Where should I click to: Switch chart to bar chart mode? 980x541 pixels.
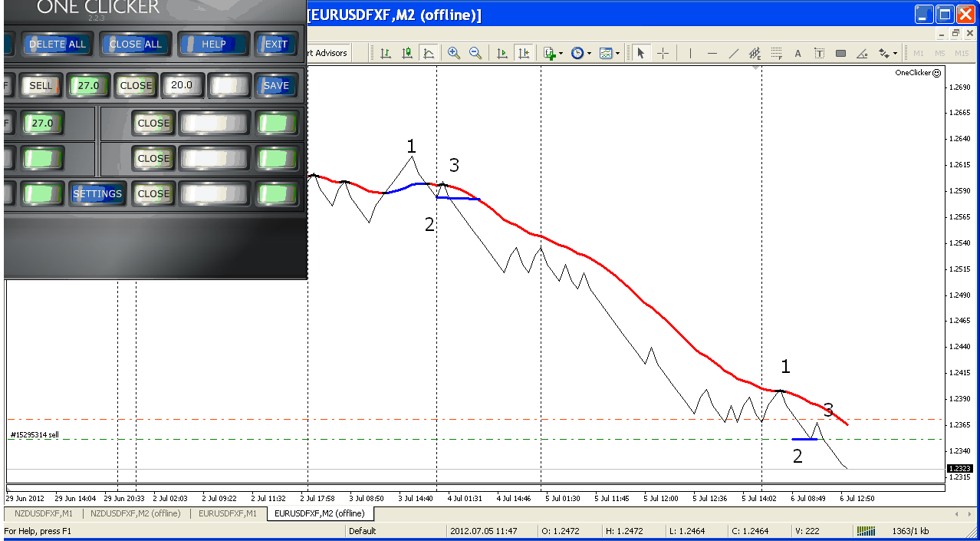coord(386,53)
